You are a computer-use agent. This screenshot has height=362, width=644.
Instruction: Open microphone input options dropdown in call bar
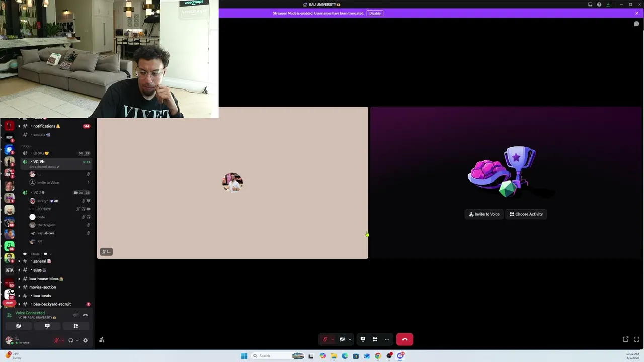[x=332, y=339]
